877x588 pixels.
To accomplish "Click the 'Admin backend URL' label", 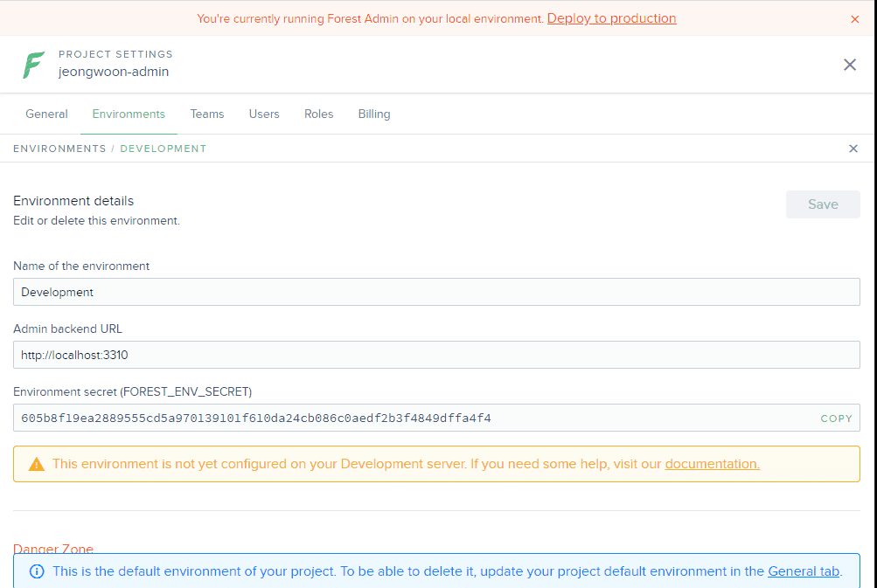I will pos(67,329).
